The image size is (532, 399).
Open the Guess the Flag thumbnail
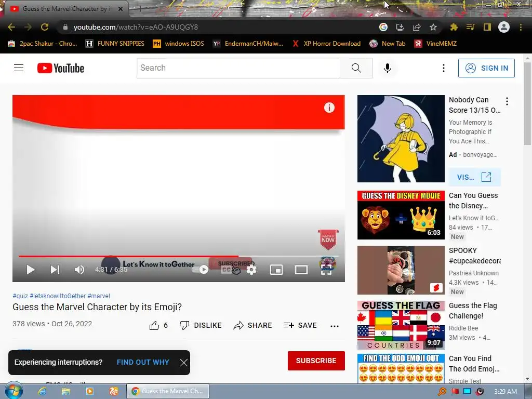coord(401,325)
